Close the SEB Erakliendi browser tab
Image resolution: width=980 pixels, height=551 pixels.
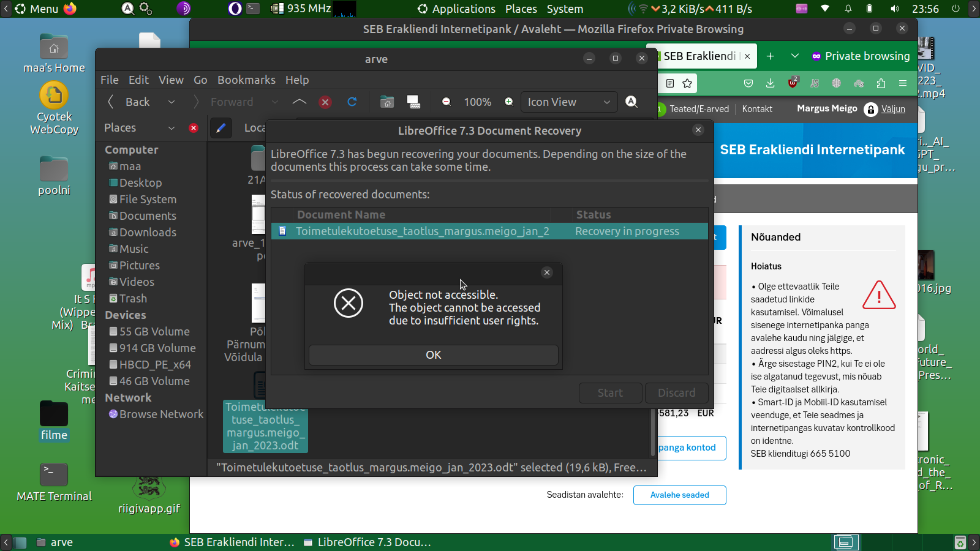747,56
